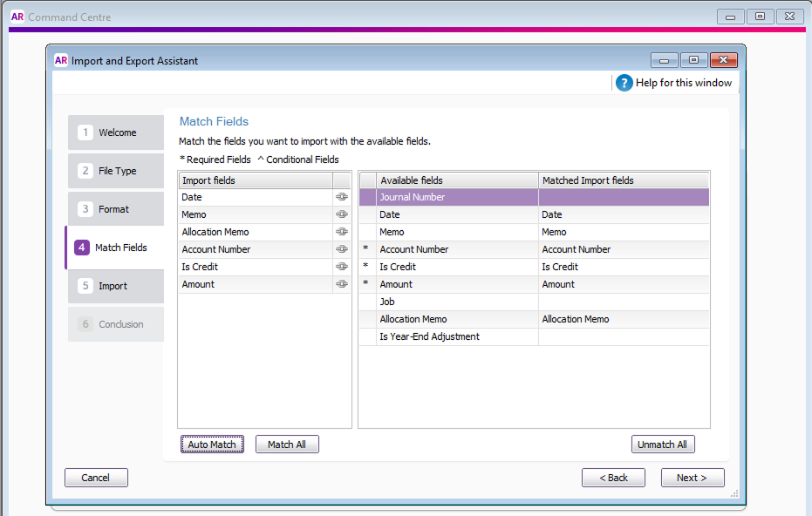The image size is (812, 516).
Task: Jump to the Import step
Action: tap(116, 286)
